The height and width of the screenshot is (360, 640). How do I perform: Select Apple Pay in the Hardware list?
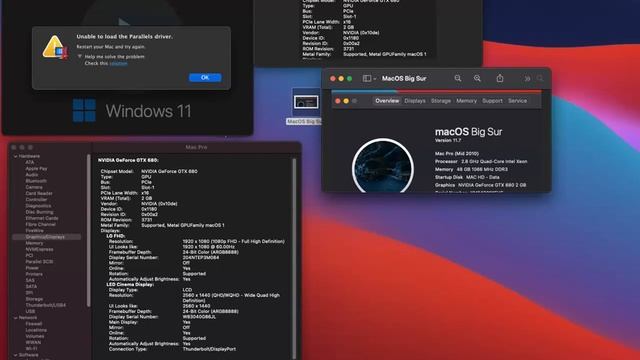(36, 169)
